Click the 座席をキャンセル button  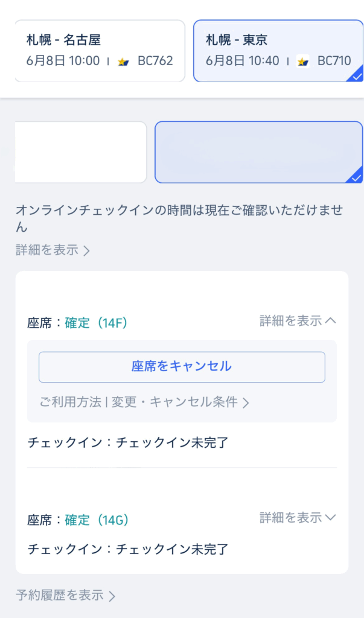pos(182,367)
